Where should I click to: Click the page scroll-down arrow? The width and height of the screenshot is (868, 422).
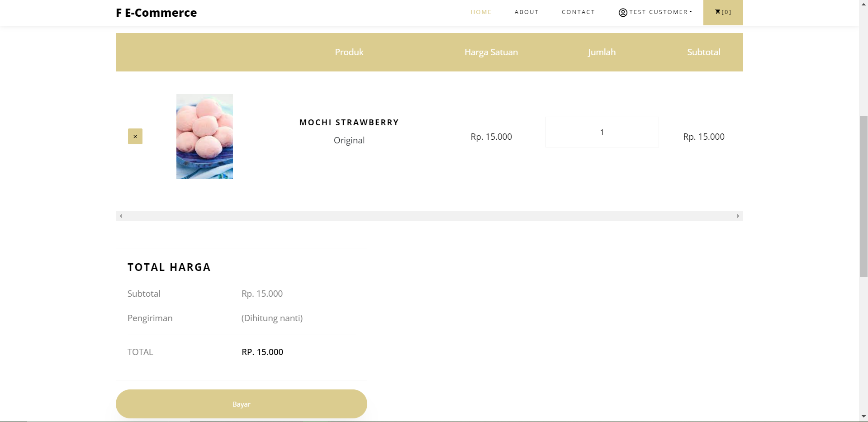863,416
